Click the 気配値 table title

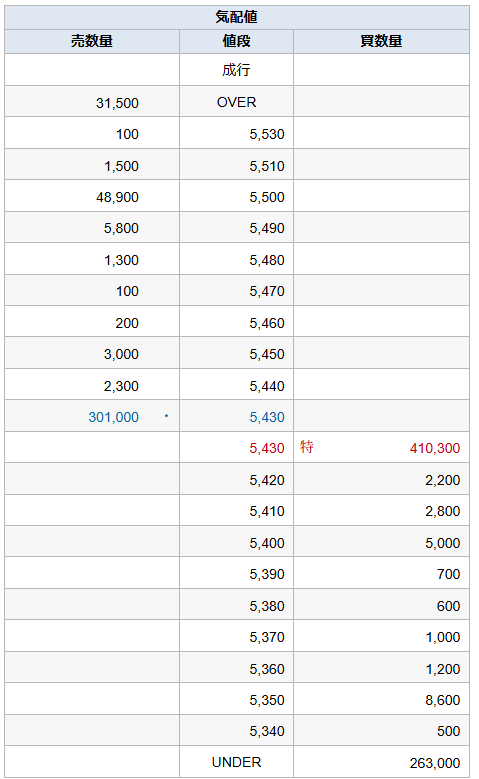click(x=237, y=17)
